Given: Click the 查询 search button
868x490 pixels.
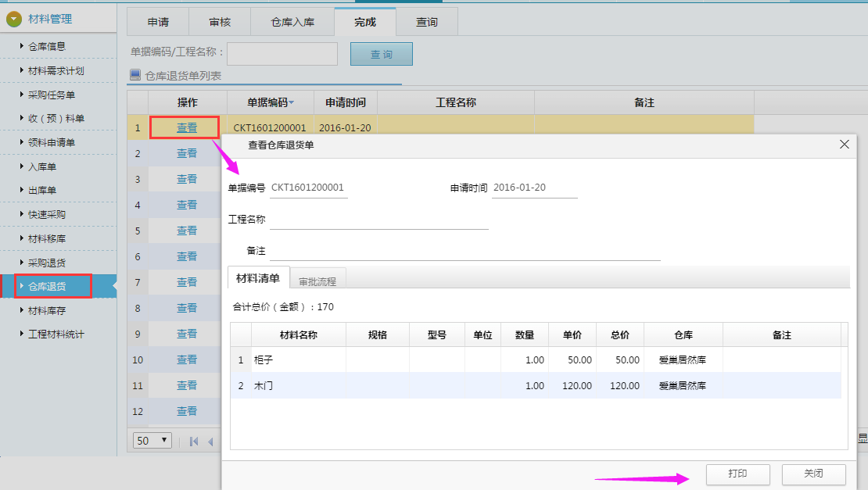Looking at the screenshot, I should coord(381,54).
